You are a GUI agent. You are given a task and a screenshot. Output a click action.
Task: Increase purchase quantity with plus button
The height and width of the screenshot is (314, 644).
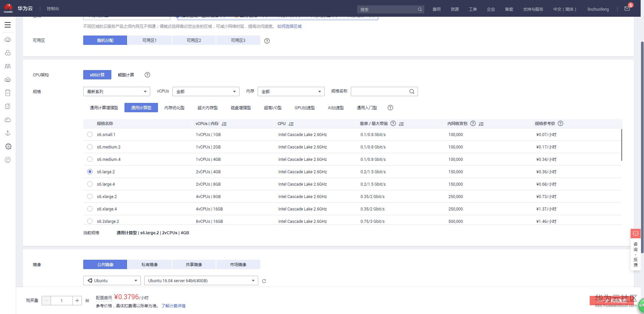(x=77, y=301)
